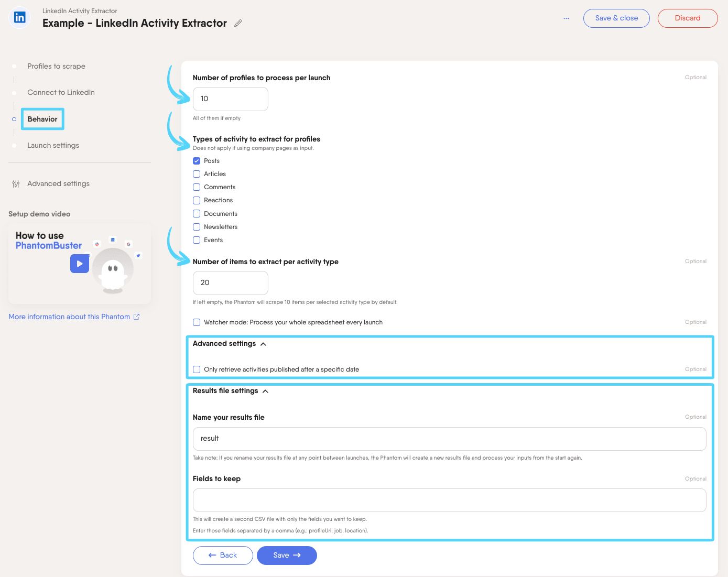Play the PhantomBuster demo video
Image resolution: width=728 pixels, height=577 pixels.
(x=80, y=264)
